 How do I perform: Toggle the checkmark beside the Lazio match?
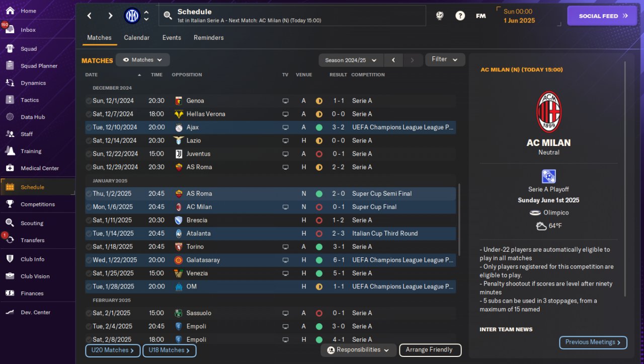89,140
